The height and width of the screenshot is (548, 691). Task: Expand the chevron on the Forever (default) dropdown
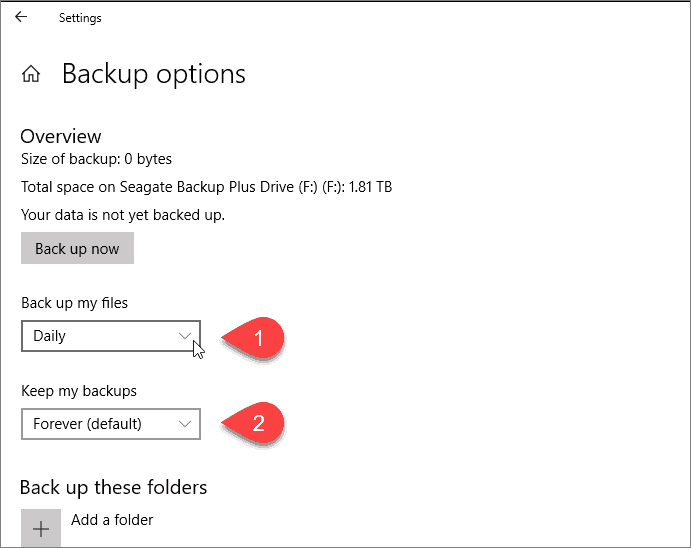(185, 424)
